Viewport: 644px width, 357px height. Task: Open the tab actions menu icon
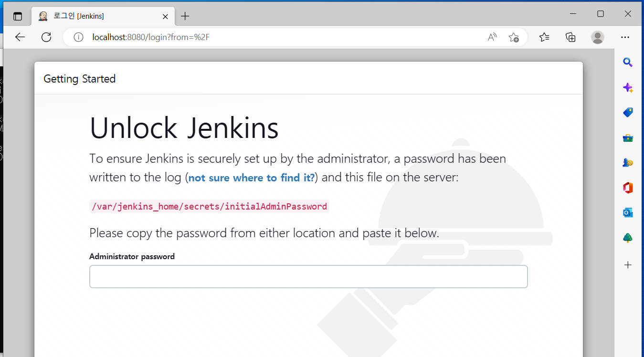tap(18, 16)
